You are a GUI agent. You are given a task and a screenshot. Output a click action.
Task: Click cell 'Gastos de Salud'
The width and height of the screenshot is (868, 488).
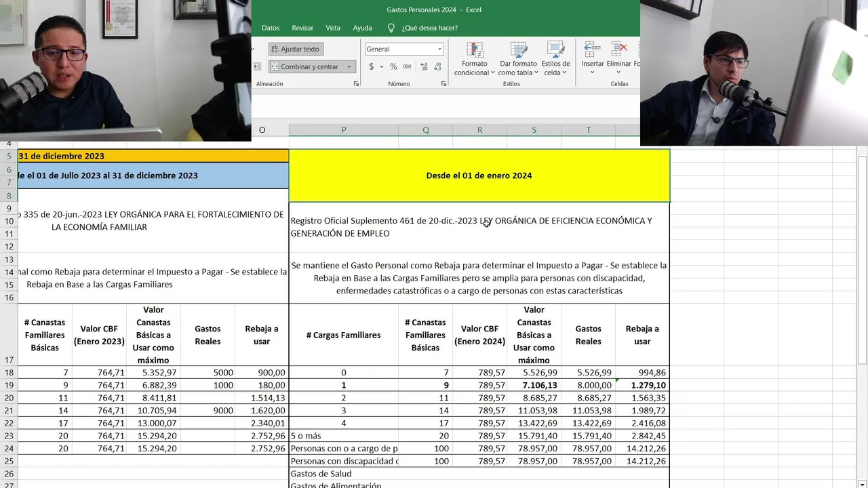coord(344,474)
